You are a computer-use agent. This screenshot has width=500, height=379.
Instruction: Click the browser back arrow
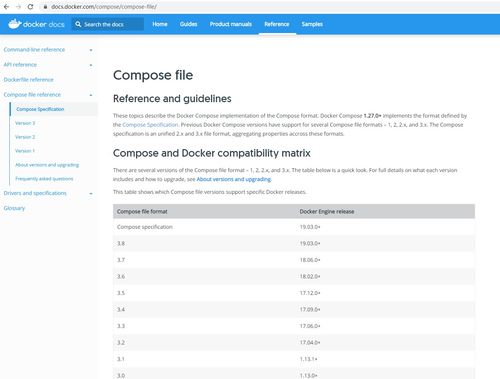pos(7,7)
